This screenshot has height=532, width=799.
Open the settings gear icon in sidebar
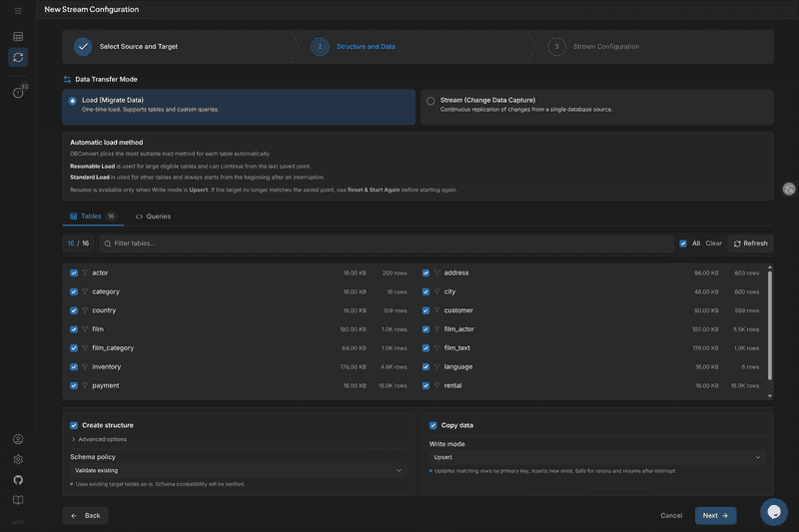click(18, 459)
